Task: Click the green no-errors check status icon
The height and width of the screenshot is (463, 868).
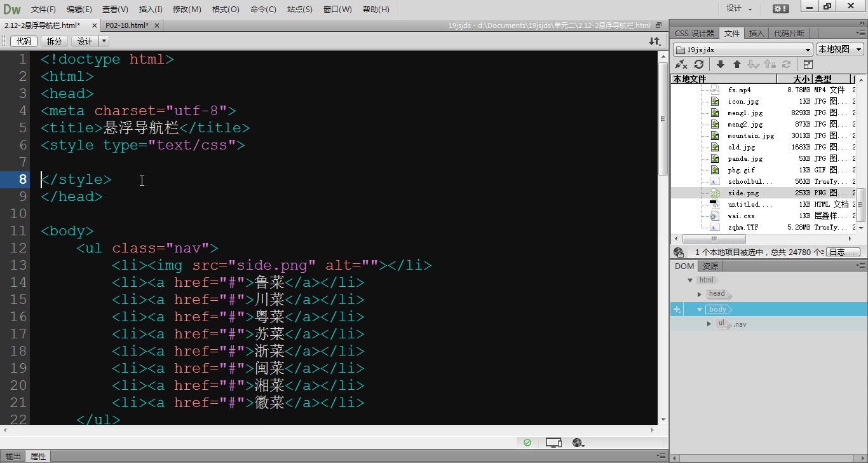Action: click(527, 443)
